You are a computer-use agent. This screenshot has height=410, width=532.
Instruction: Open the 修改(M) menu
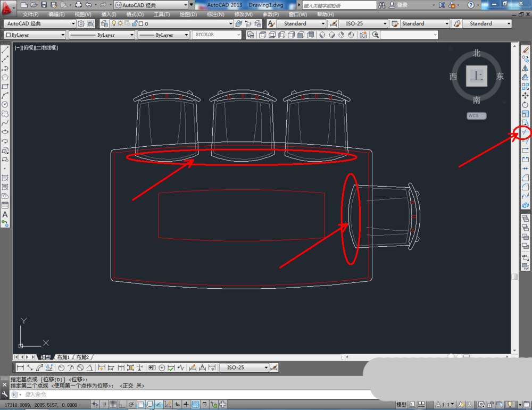[243, 14]
